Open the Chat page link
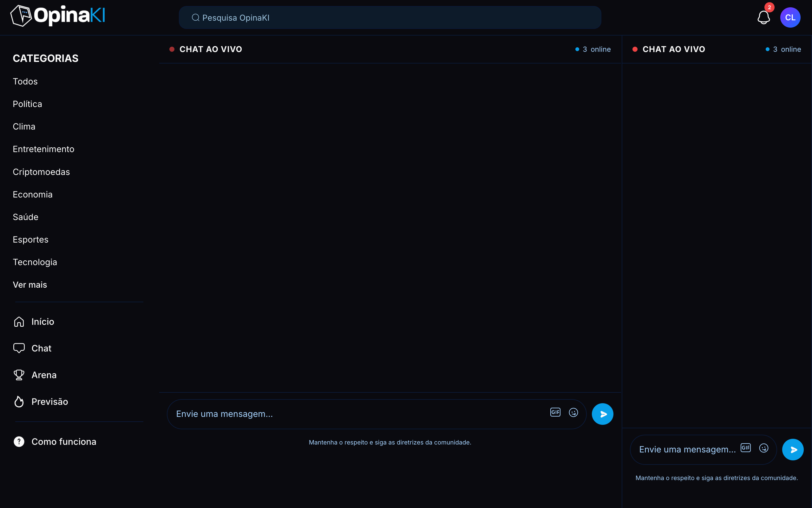 pos(41,348)
